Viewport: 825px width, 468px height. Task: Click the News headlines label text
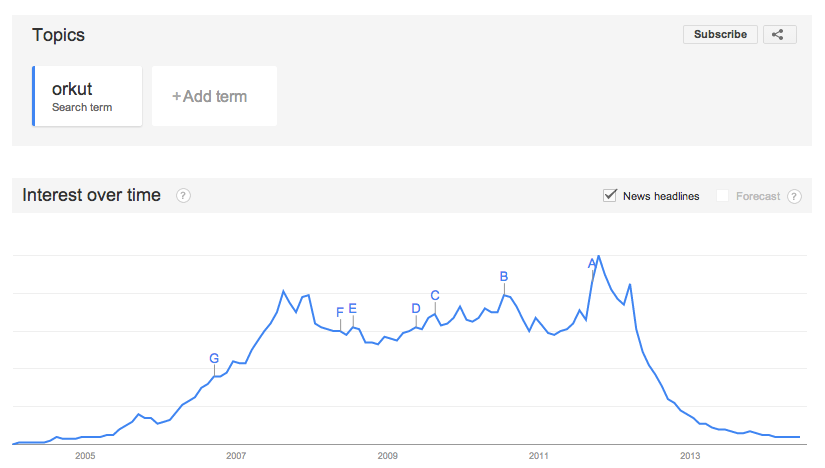pos(661,196)
